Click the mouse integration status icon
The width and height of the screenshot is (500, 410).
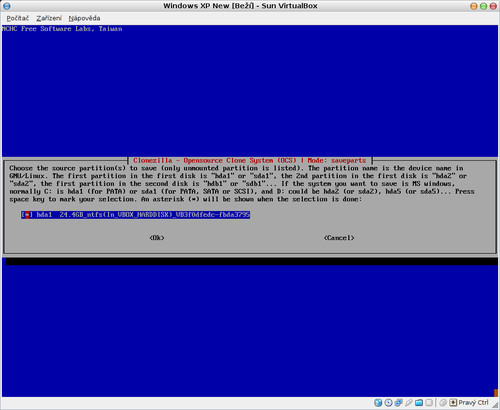coord(443,403)
